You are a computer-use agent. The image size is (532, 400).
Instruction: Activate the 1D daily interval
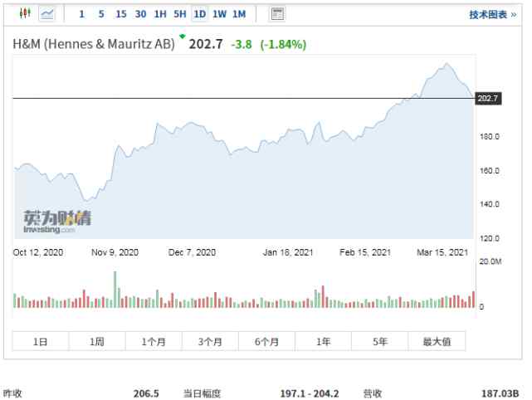pos(199,14)
